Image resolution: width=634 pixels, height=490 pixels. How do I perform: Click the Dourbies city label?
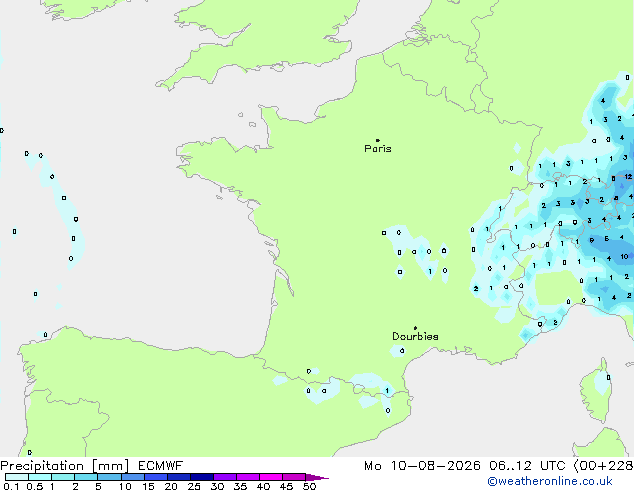(x=415, y=336)
